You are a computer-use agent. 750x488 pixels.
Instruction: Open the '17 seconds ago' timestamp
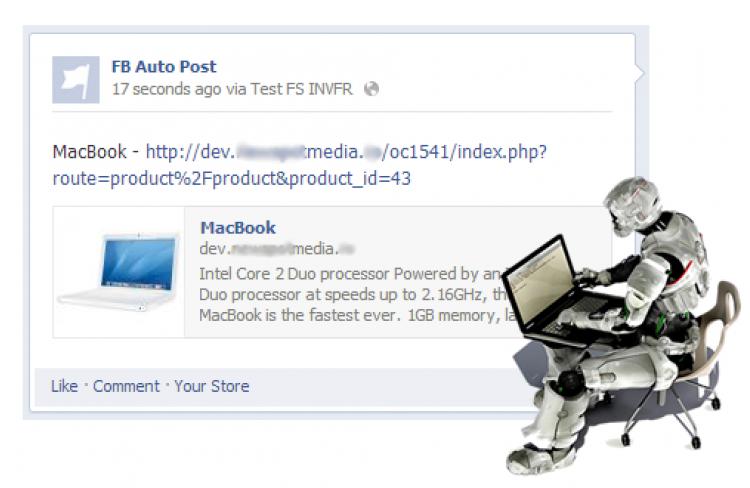click(x=166, y=89)
